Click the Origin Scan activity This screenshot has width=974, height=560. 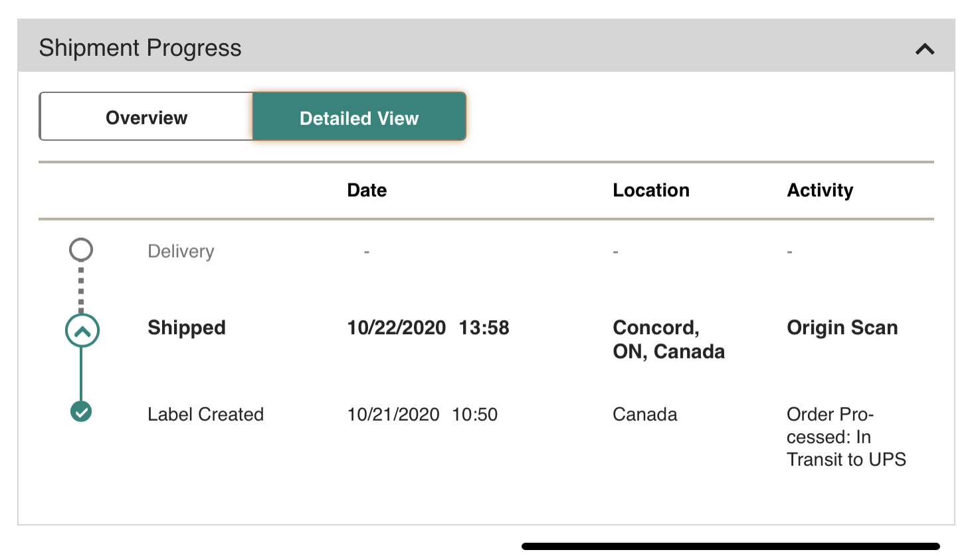pyautogui.click(x=842, y=327)
